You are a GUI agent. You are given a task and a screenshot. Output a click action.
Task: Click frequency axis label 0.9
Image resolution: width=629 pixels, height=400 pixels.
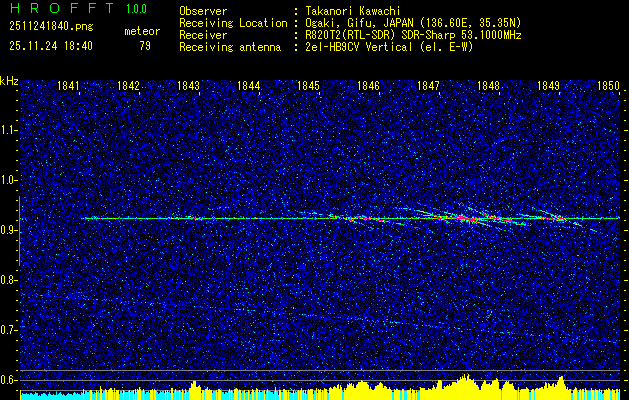[x=7, y=230]
